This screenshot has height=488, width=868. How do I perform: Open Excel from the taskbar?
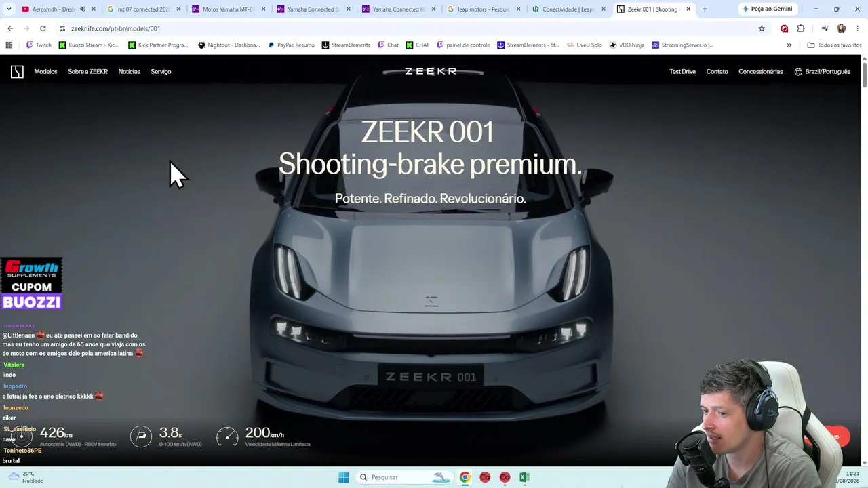(524, 477)
